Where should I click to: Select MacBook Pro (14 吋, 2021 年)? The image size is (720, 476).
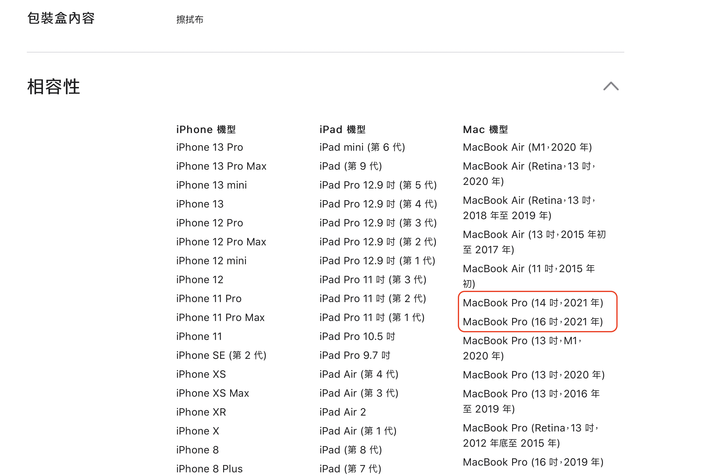coord(533,303)
